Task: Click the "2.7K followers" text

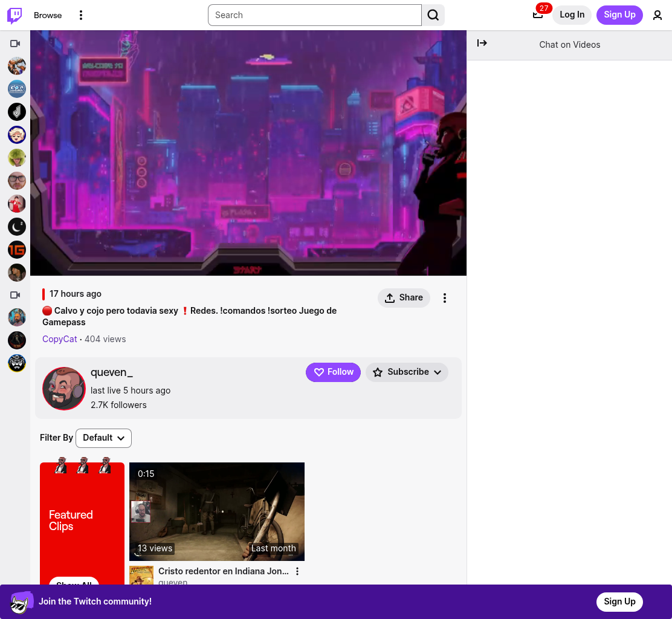Action: (x=118, y=404)
